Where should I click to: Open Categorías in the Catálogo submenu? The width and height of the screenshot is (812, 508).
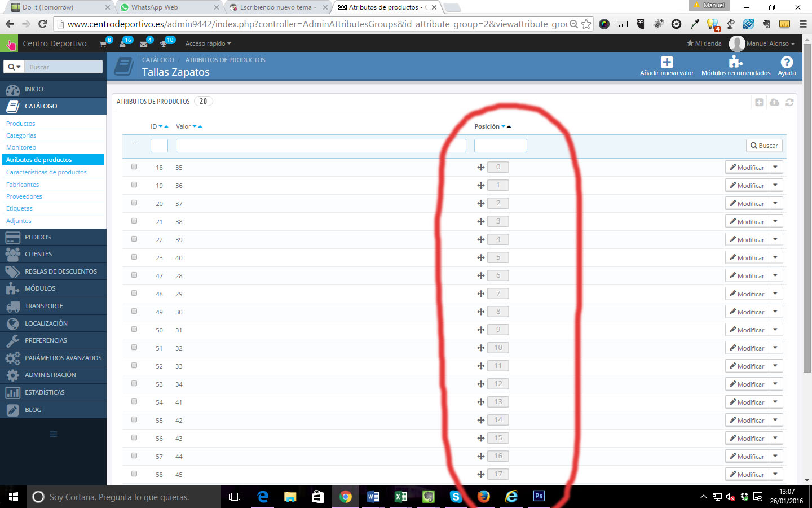[21, 135]
